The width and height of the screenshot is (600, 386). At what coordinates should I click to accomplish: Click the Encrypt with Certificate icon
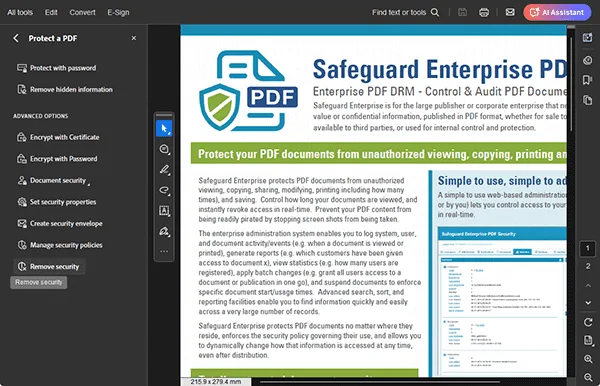coord(22,137)
